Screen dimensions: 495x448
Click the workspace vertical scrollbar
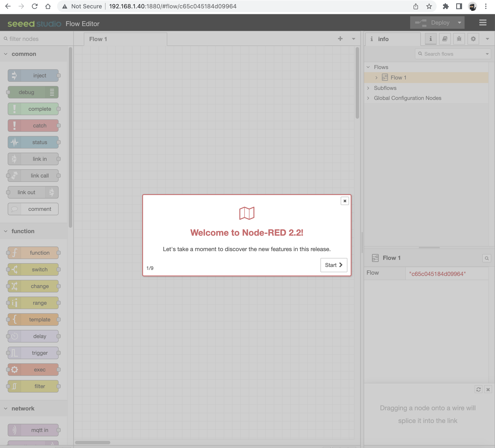pos(357,83)
